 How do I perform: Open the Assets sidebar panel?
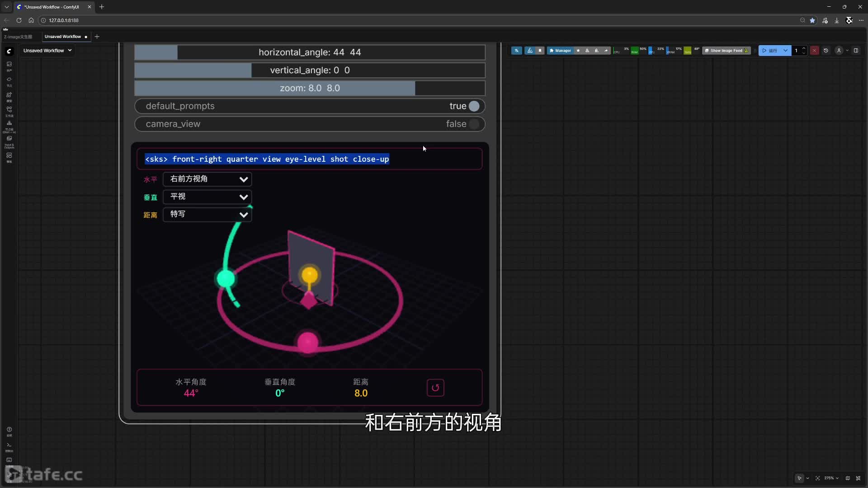pos(9,66)
